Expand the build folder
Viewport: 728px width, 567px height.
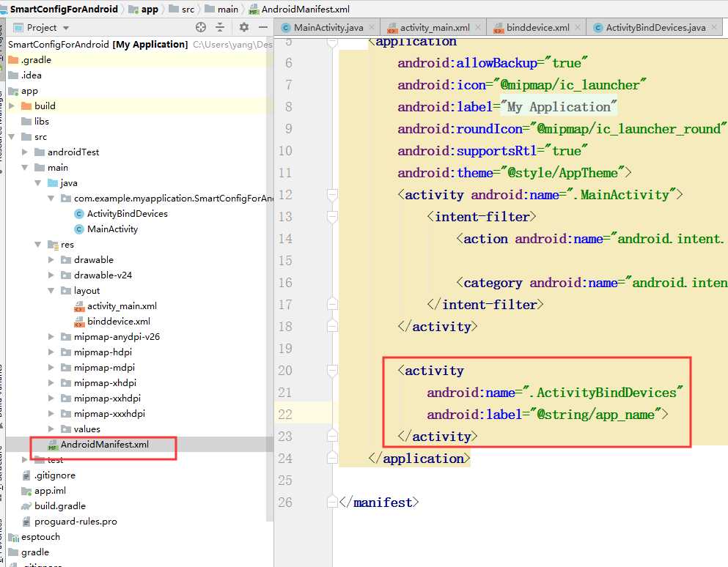point(12,105)
